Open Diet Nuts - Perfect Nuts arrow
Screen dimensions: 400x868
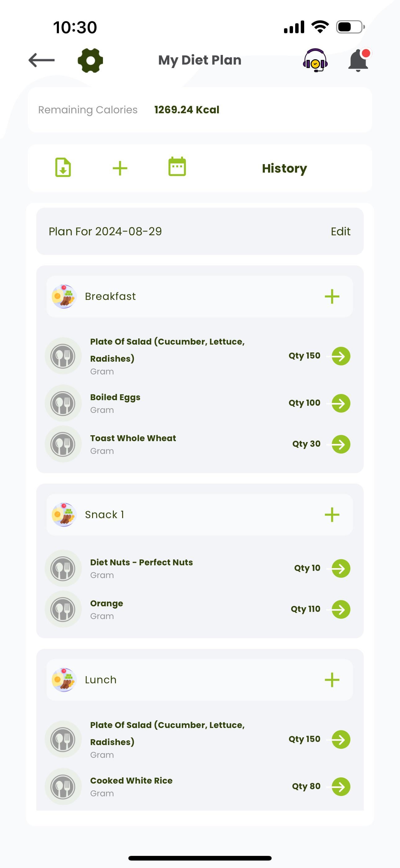click(341, 568)
